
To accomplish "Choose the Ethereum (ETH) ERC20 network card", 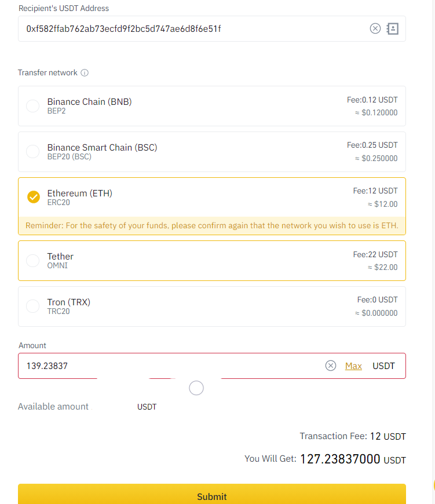I will click(x=212, y=198).
